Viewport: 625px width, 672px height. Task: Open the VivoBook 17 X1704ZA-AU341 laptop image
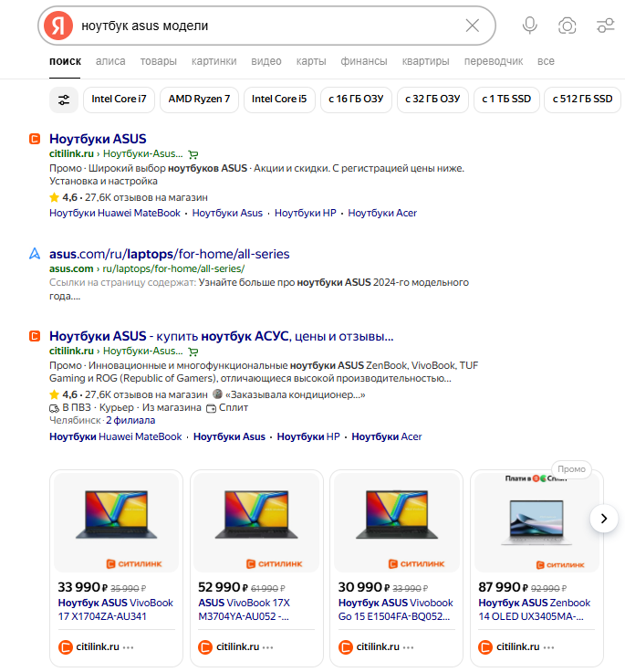click(117, 523)
